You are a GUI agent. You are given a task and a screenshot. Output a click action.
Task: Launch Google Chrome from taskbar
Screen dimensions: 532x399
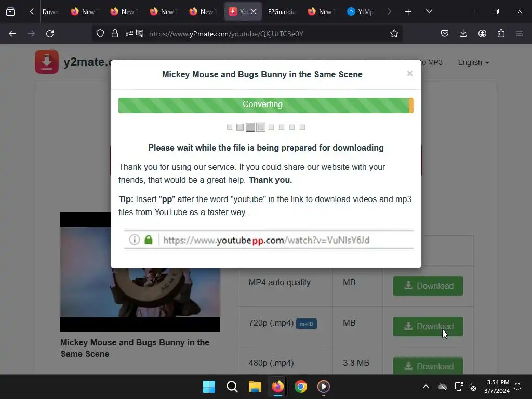tap(301, 387)
